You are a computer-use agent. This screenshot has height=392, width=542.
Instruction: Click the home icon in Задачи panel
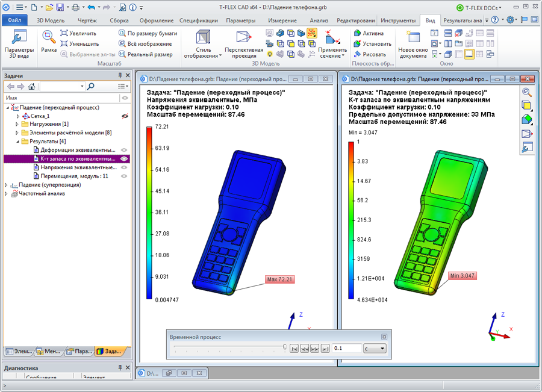[x=32, y=86]
